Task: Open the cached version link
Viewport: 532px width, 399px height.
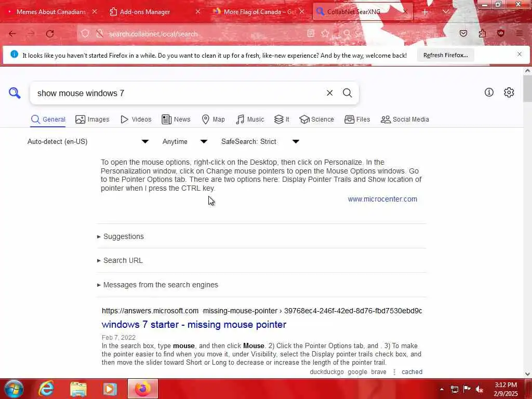Action: (x=412, y=372)
